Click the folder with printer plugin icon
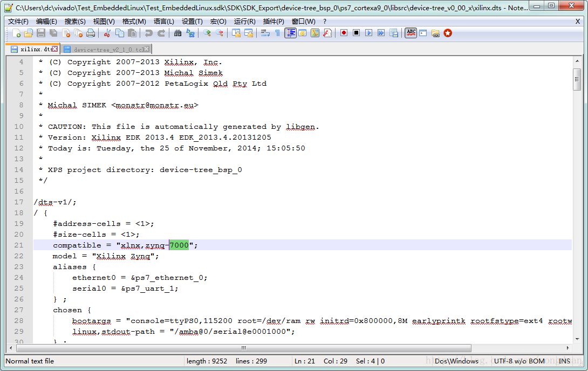This screenshot has height=371, width=588. (435, 33)
